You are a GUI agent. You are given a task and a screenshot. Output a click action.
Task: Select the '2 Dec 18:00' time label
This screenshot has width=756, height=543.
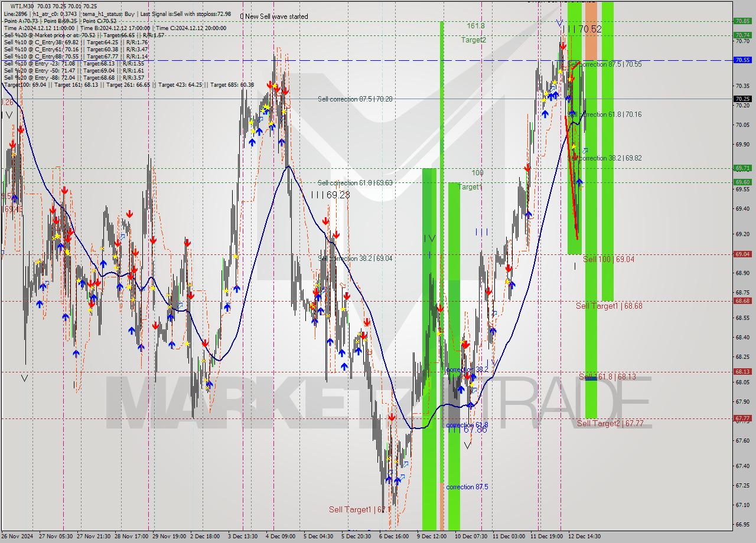click(x=204, y=537)
